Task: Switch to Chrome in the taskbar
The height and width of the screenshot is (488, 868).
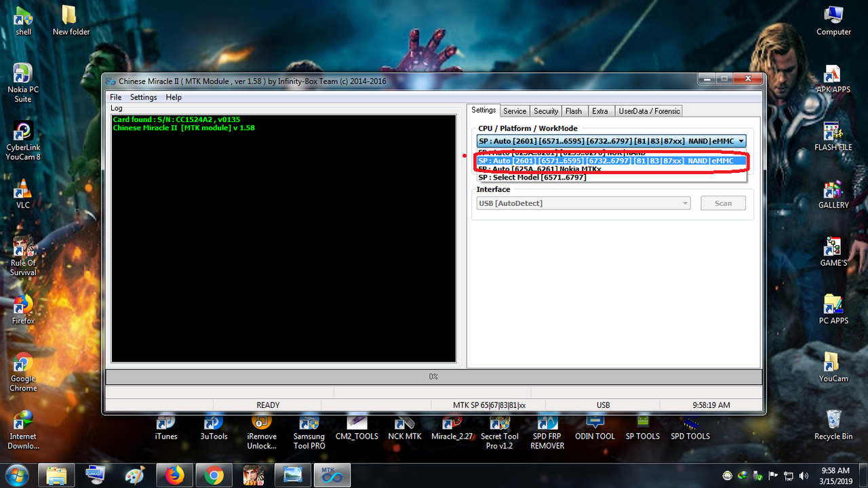Action: tap(214, 475)
